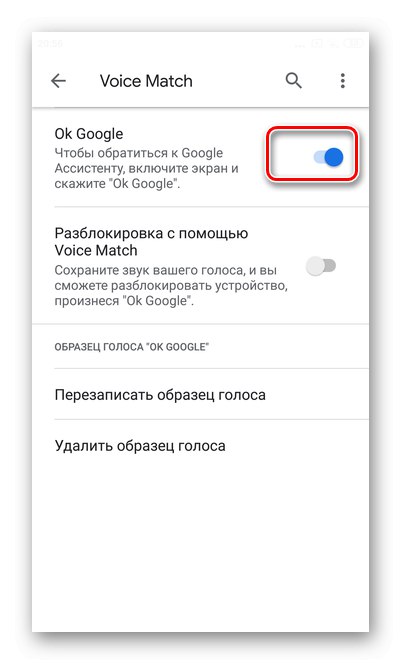The width and height of the screenshot is (401, 664).
Task: Click the Voice Match page title
Action: coord(146,81)
